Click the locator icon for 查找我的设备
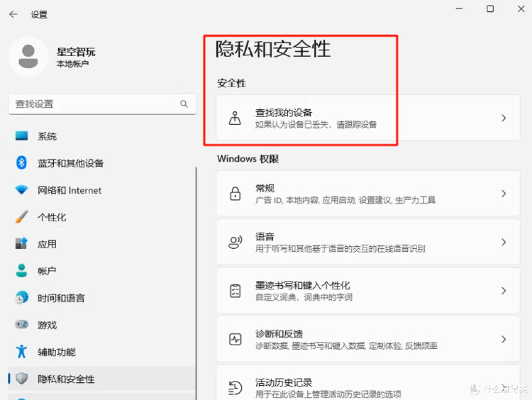This screenshot has height=400, width=532. click(235, 118)
